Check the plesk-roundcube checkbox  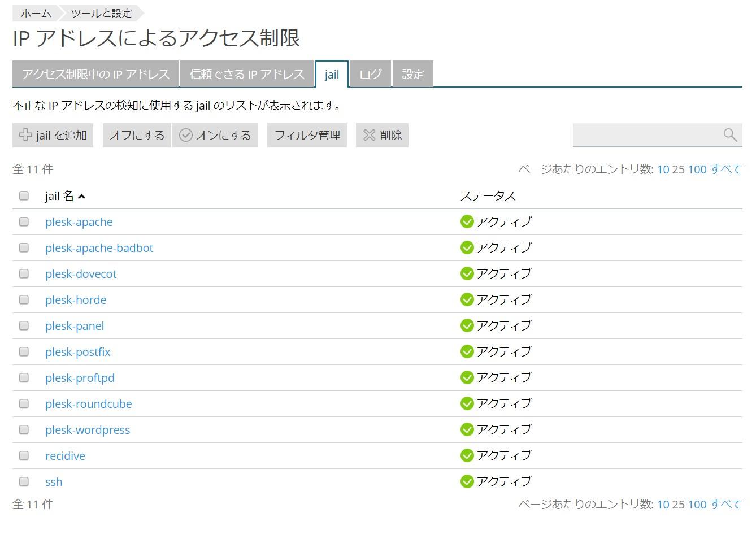[x=24, y=403]
